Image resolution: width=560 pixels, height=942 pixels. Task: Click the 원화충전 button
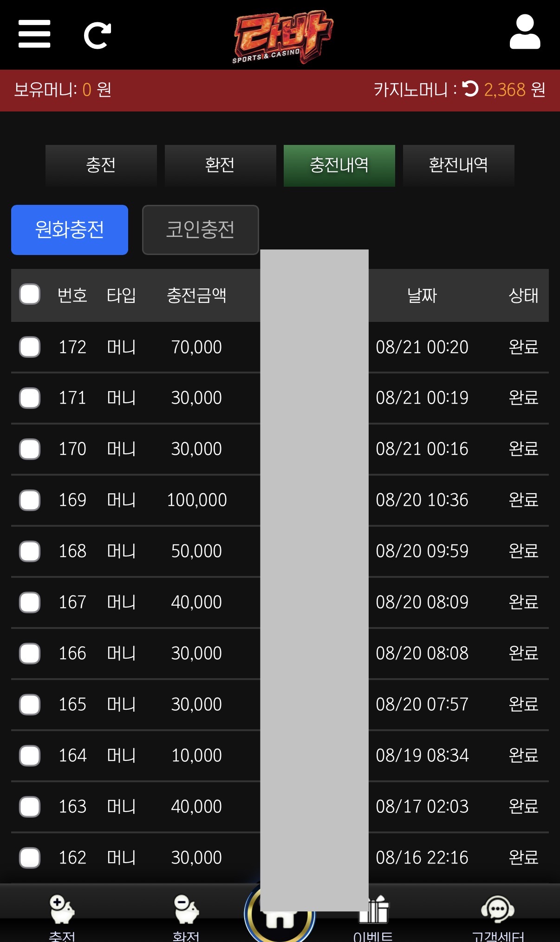70,230
